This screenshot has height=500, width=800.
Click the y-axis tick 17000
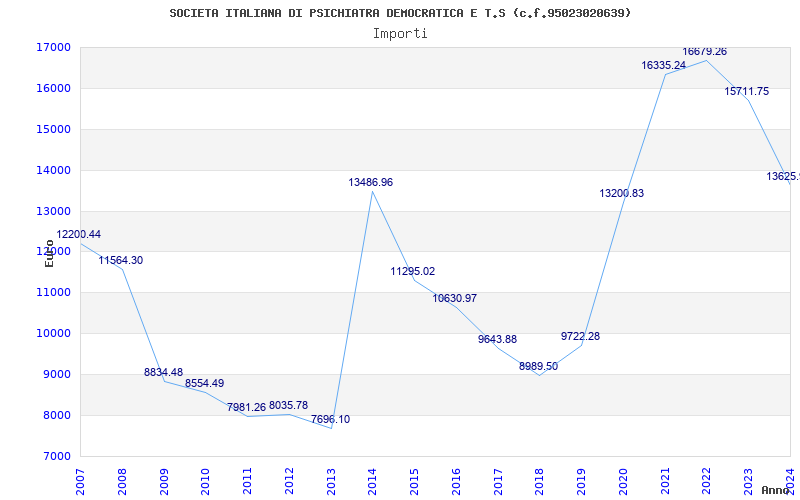(x=53, y=48)
